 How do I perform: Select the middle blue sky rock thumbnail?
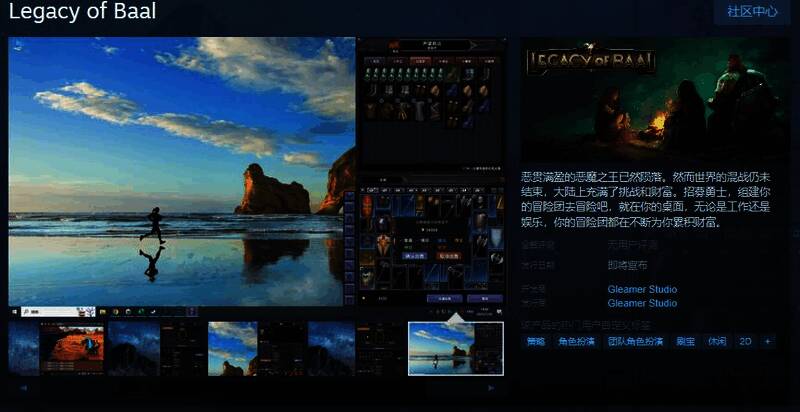(x=232, y=348)
